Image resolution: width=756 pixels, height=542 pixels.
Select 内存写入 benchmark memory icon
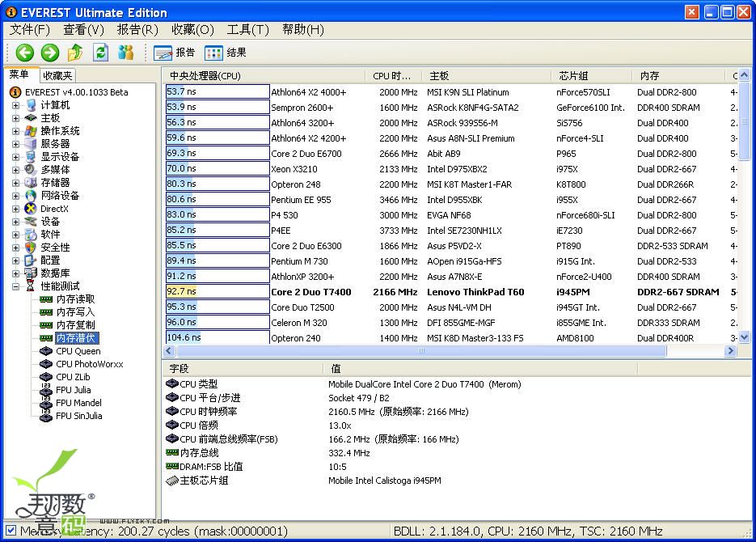pos(46,312)
